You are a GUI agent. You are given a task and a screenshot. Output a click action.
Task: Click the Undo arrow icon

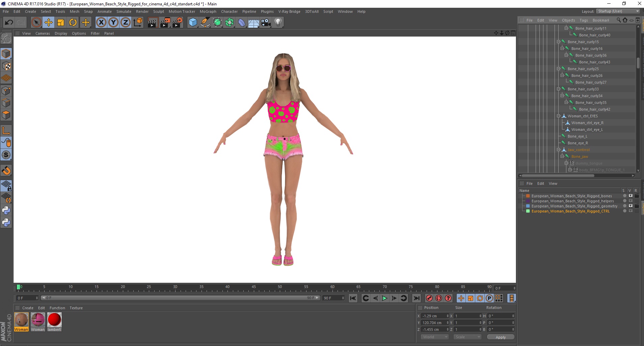coord(9,23)
